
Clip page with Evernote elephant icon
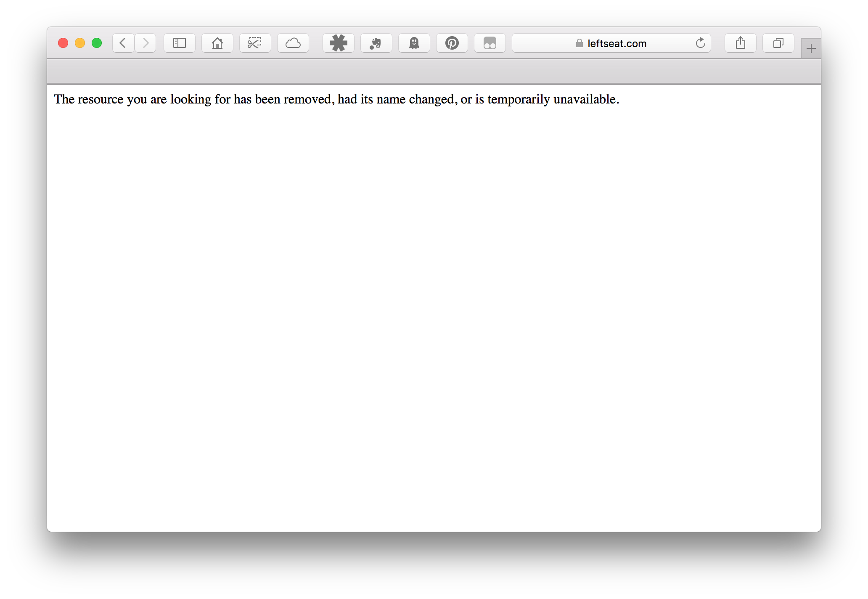coord(376,43)
